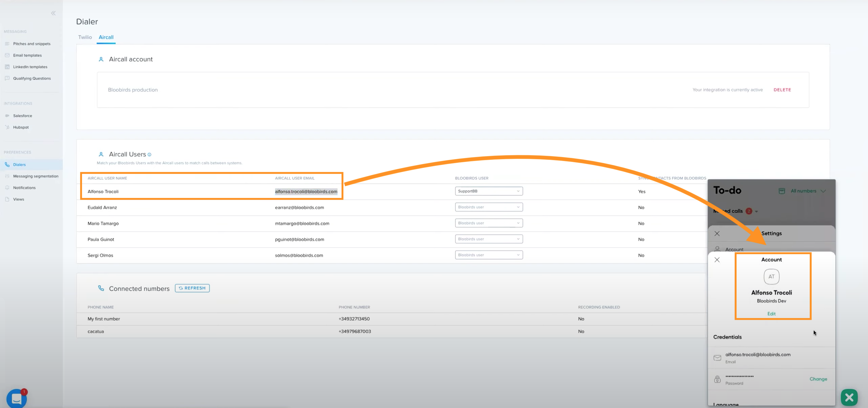Click the Pitches and snippets icon

point(7,44)
